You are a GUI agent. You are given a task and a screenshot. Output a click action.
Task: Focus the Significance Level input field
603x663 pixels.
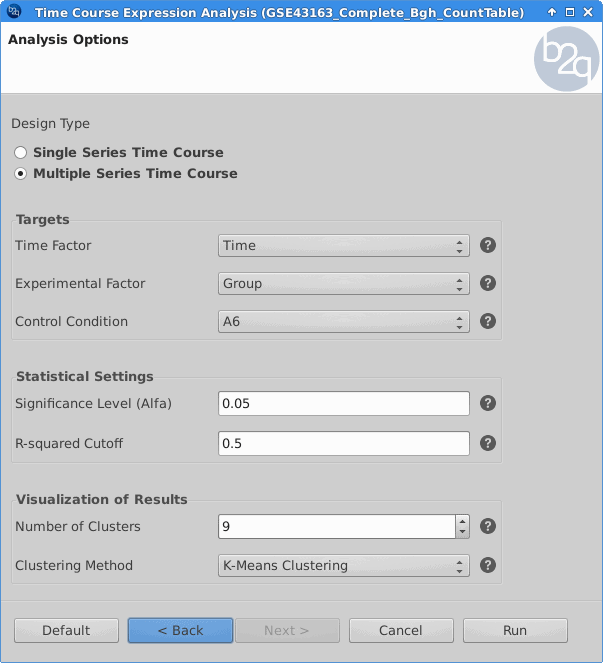344,403
